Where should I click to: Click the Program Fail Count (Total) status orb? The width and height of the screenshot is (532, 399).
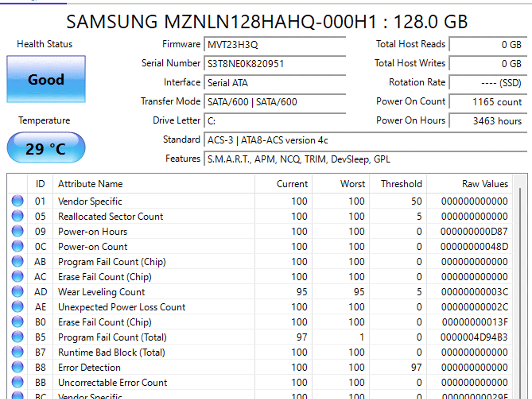(18, 337)
